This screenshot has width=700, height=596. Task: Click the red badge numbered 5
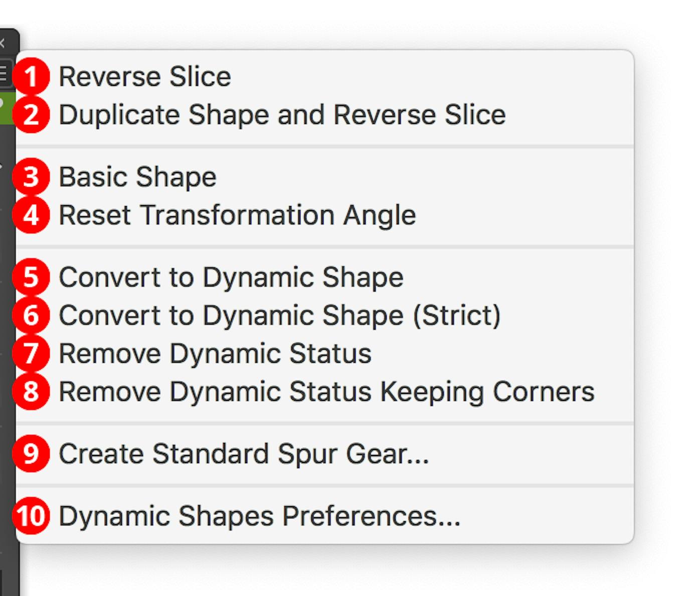click(x=32, y=277)
